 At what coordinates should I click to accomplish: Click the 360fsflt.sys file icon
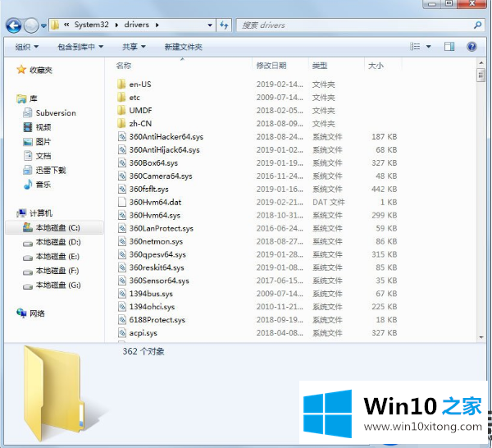pos(121,189)
